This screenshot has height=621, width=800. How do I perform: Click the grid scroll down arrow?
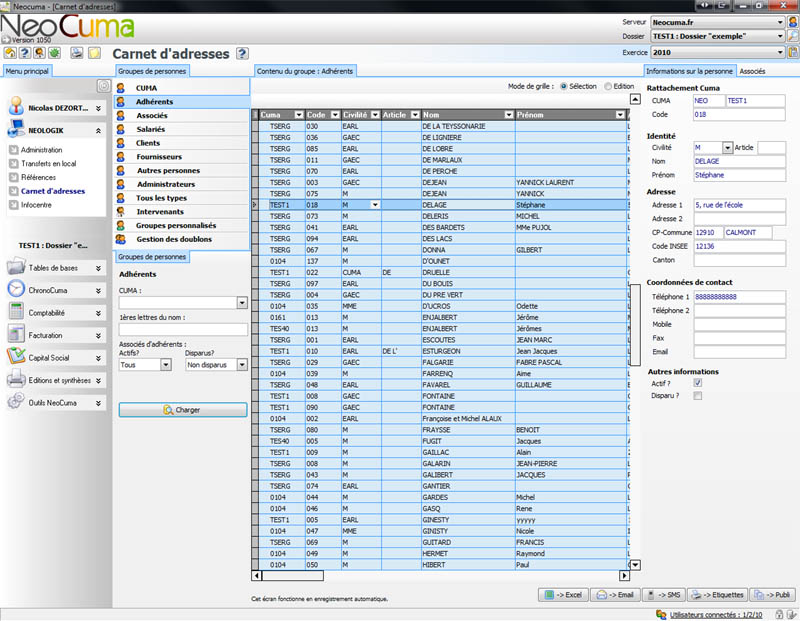coord(635,565)
